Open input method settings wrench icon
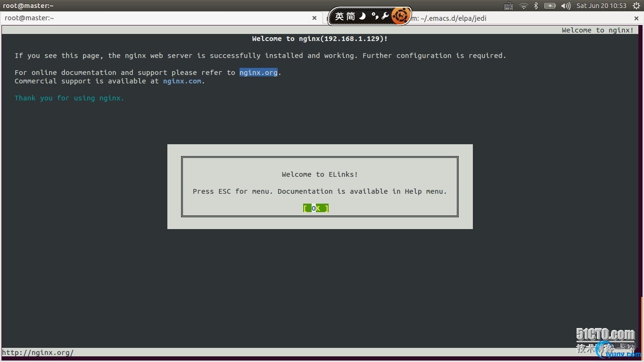The height and width of the screenshot is (362, 644). (x=385, y=16)
